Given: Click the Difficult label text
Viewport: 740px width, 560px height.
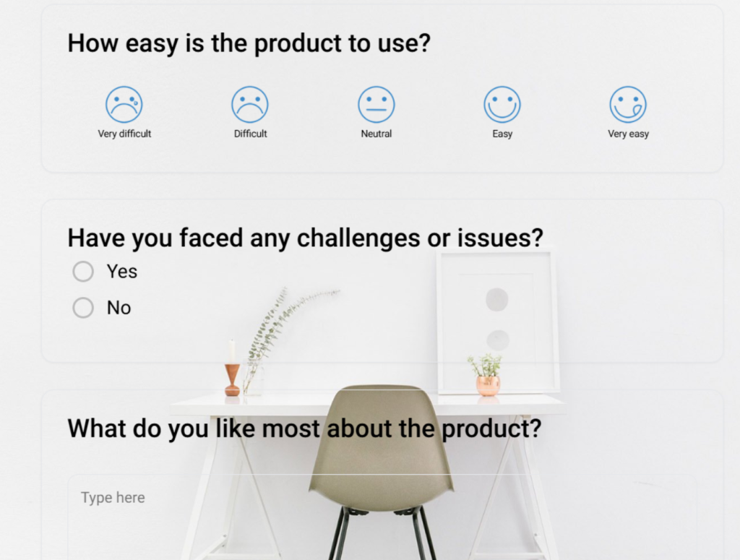Looking at the screenshot, I should click(x=249, y=133).
